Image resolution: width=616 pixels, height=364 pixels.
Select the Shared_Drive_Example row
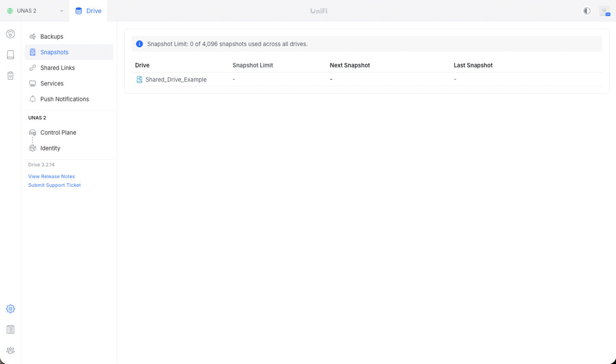[x=176, y=80]
